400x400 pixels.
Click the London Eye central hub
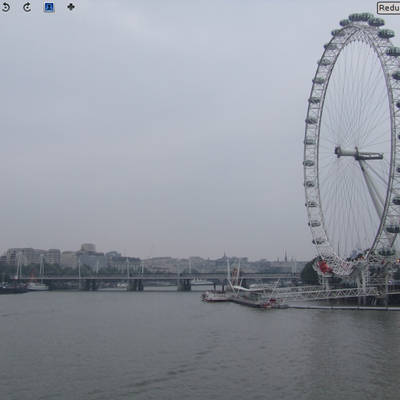[x=358, y=154]
